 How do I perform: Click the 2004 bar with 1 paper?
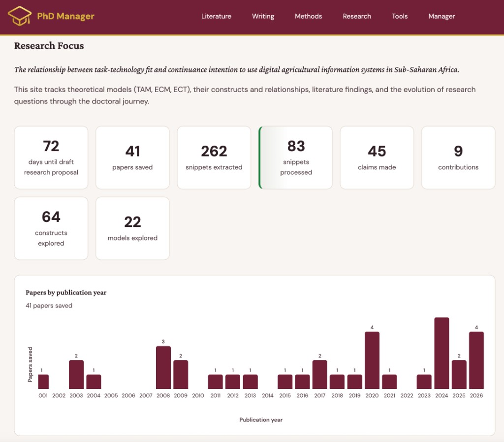tap(94, 381)
